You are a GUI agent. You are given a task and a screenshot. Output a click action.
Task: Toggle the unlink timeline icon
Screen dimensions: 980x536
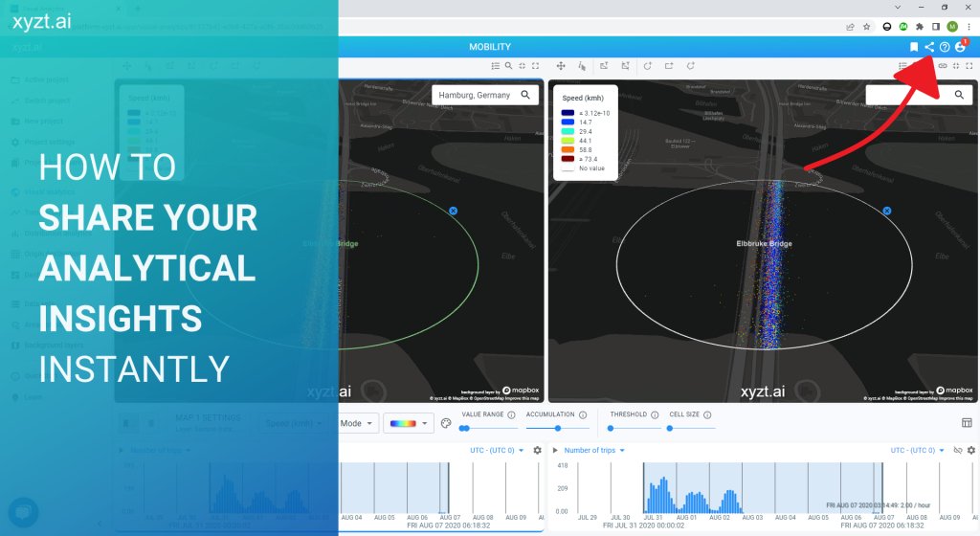[x=957, y=450]
